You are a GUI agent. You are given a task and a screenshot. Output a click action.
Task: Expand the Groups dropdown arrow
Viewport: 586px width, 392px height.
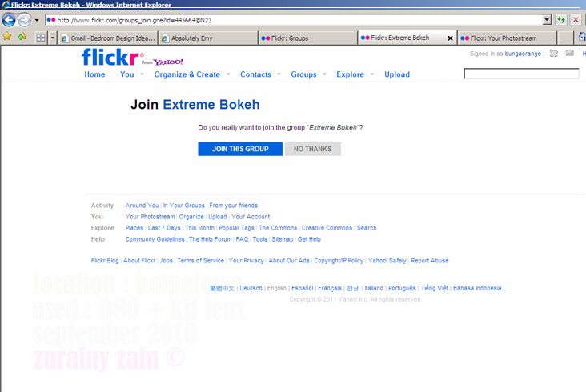click(x=324, y=74)
